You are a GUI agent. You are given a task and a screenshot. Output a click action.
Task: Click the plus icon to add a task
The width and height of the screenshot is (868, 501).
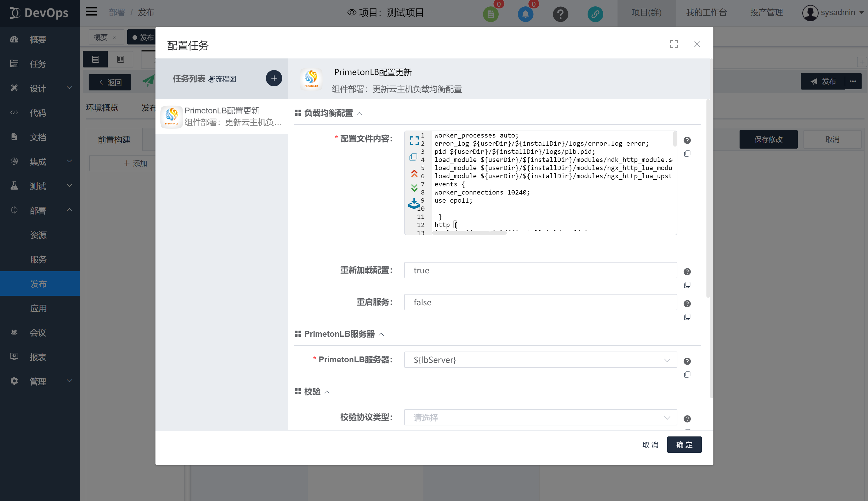coord(274,79)
